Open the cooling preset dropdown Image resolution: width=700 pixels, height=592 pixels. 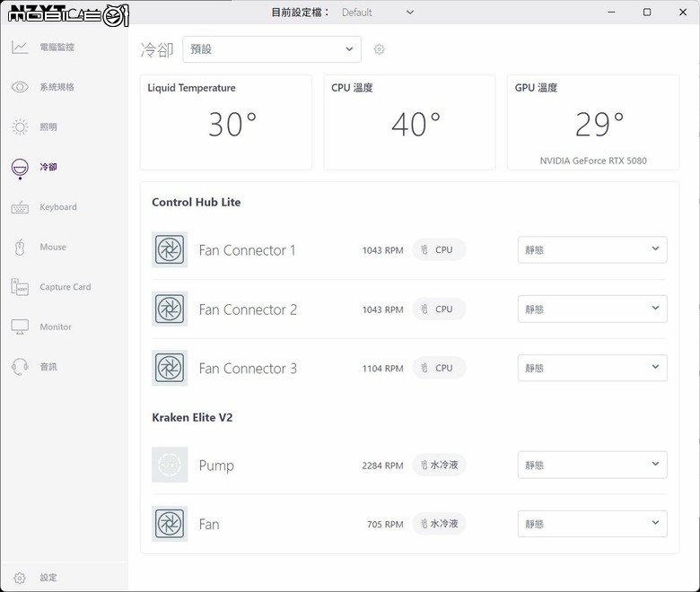(x=272, y=49)
